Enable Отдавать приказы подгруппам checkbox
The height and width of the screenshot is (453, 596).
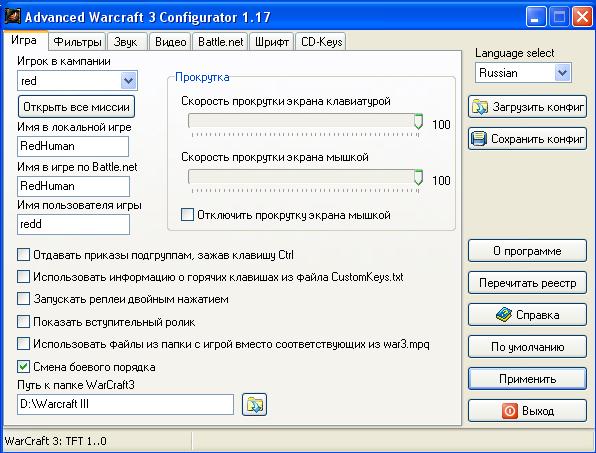[x=23, y=255]
